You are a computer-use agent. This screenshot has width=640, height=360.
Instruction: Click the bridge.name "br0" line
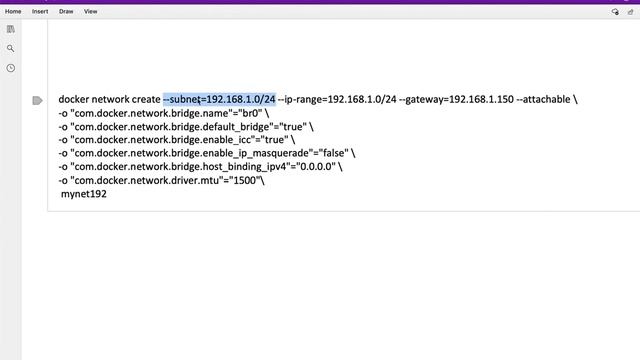tap(164, 113)
